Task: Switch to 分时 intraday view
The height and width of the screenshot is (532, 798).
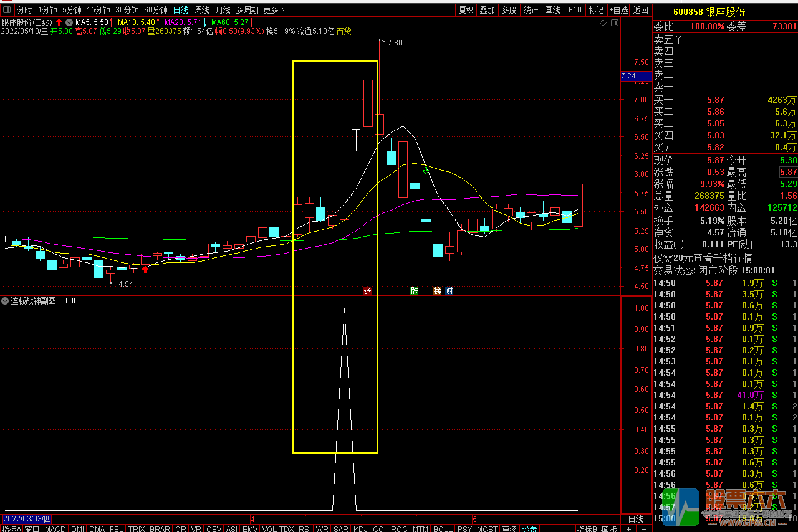Action: [24, 10]
